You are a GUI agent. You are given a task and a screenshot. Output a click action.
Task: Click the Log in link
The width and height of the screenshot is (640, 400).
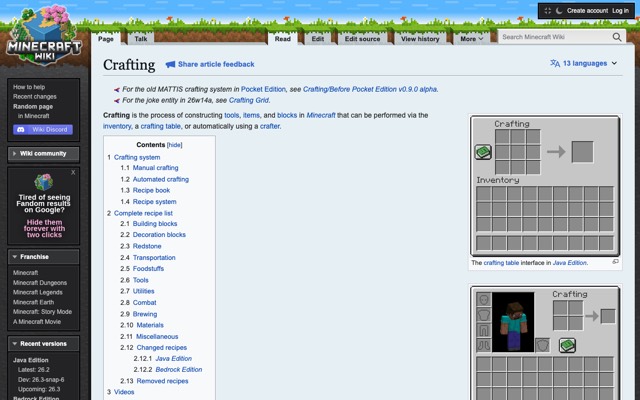click(x=620, y=11)
